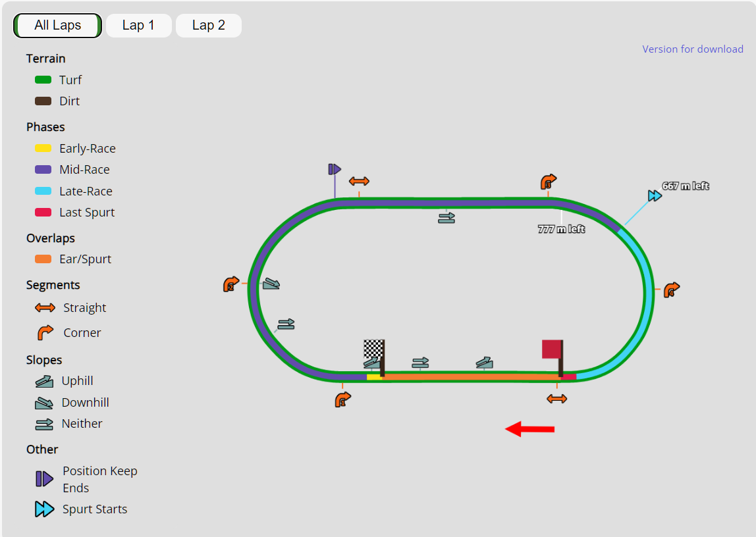The width and height of the screenshot is (756, 537).
Task: Click the Corner legend label
Action: 82,333
